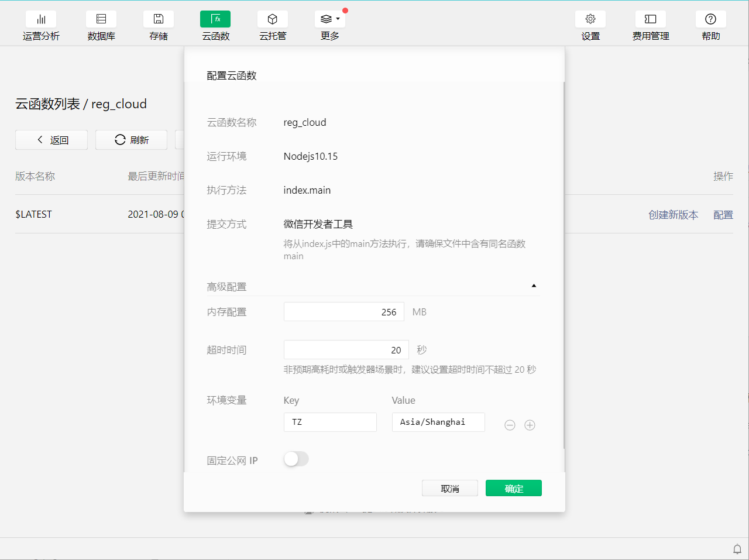Click the dialog vertical scrollbar
This screenshot has width=749, height=560.
pos(564,265)
